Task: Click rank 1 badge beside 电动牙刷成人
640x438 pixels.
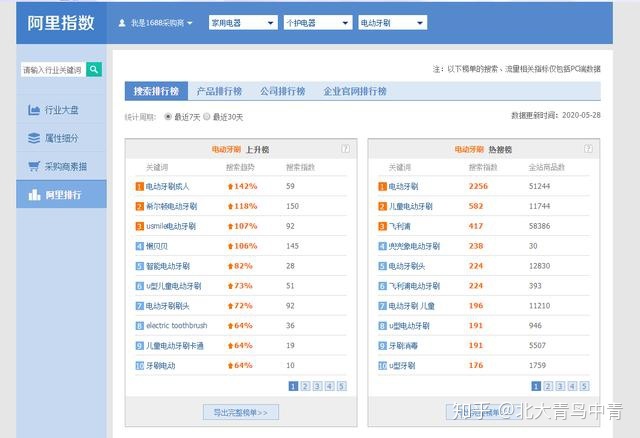Action: [x=140, y=187]
